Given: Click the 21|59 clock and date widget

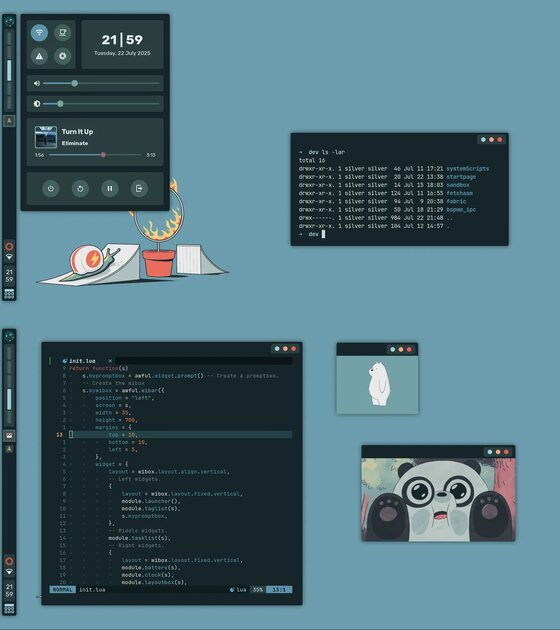Looking at the screenshot, I should point(122,45).
